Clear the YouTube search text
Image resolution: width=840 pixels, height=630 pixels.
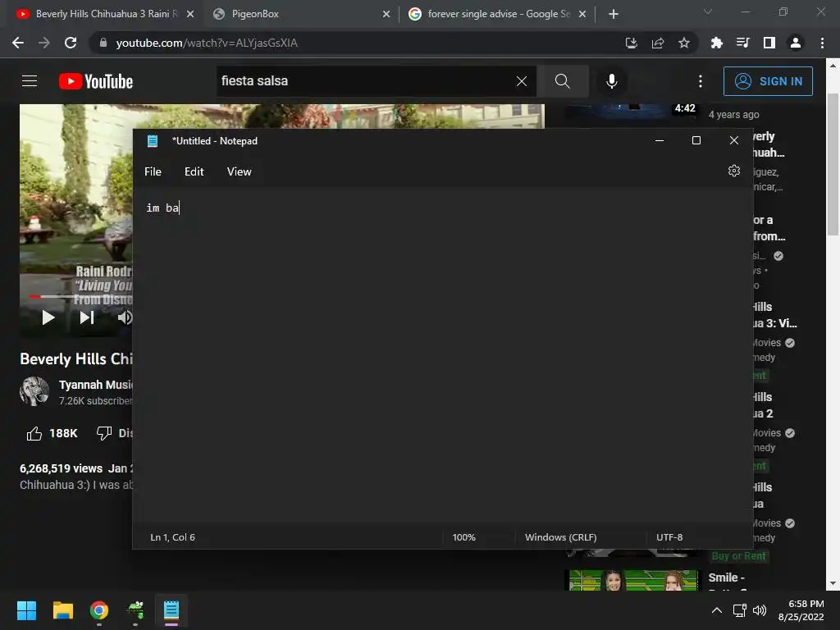point(521,81)
